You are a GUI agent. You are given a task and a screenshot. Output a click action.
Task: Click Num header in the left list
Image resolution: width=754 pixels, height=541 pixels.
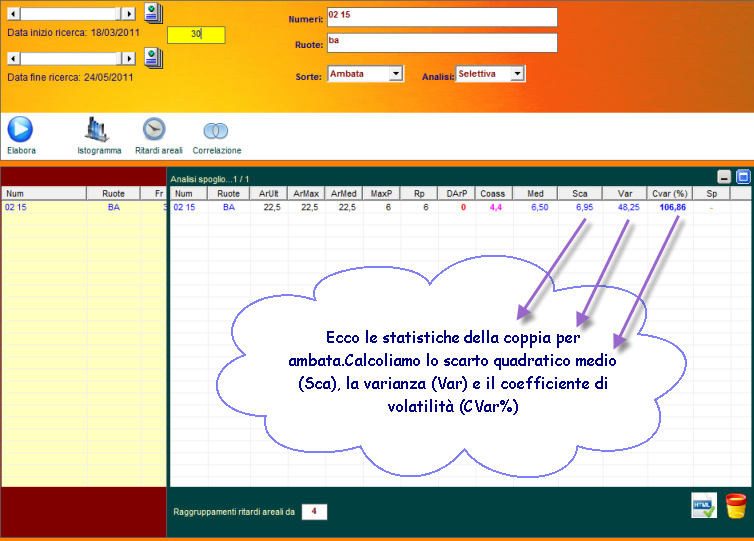44,193
